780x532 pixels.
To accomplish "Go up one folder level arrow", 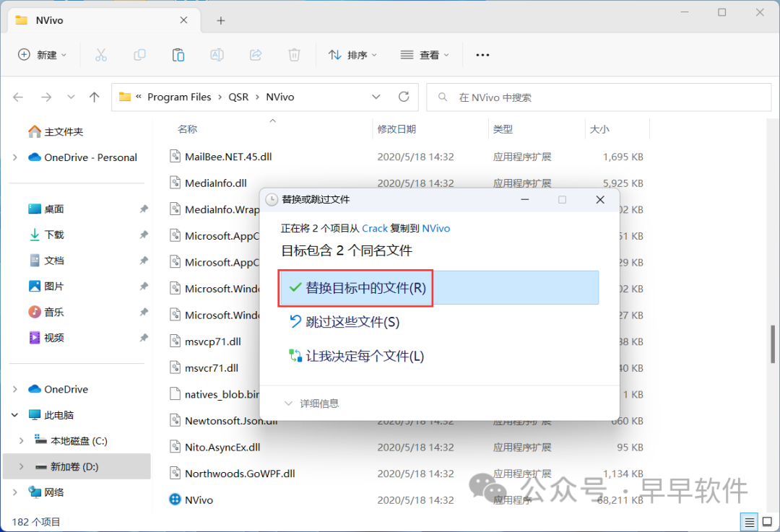I will pos(94,97).
